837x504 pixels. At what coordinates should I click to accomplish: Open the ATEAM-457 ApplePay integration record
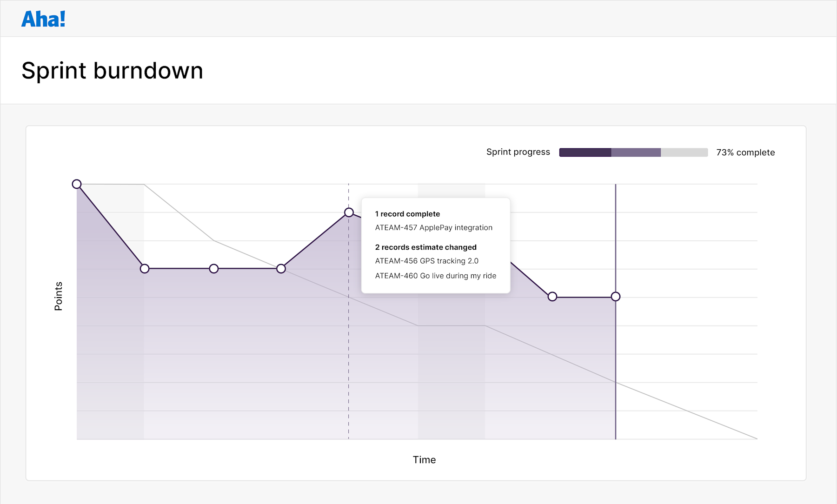coord(433,227)
